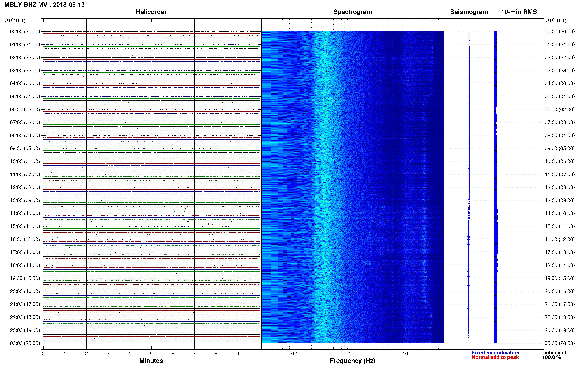Click left-axis time label '05:00 (01:00)'
This screenshot has width=588, height=368.
25,96
